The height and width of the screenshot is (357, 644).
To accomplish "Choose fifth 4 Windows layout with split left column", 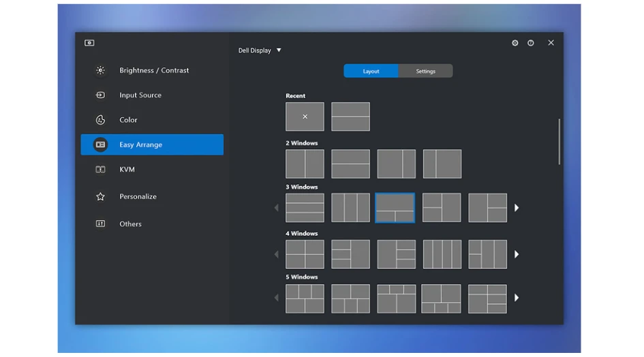I will (487, 254).
